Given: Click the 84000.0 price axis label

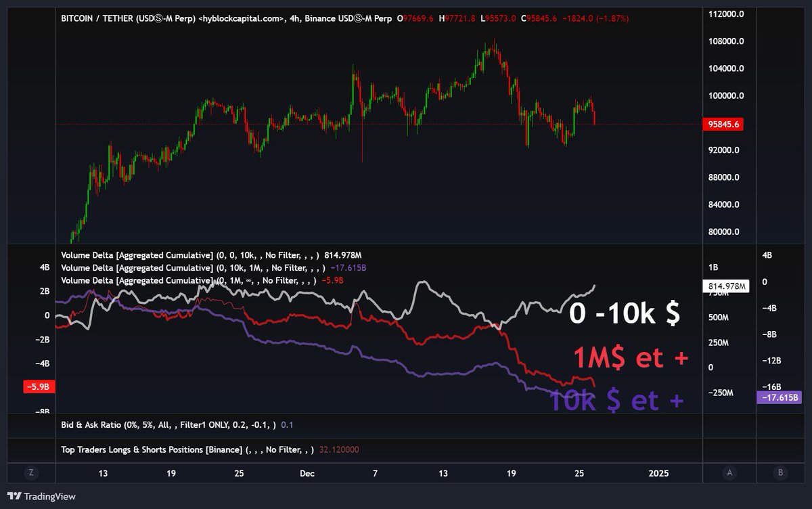Looking at the screenshot, I should click(x=723, y=204).
